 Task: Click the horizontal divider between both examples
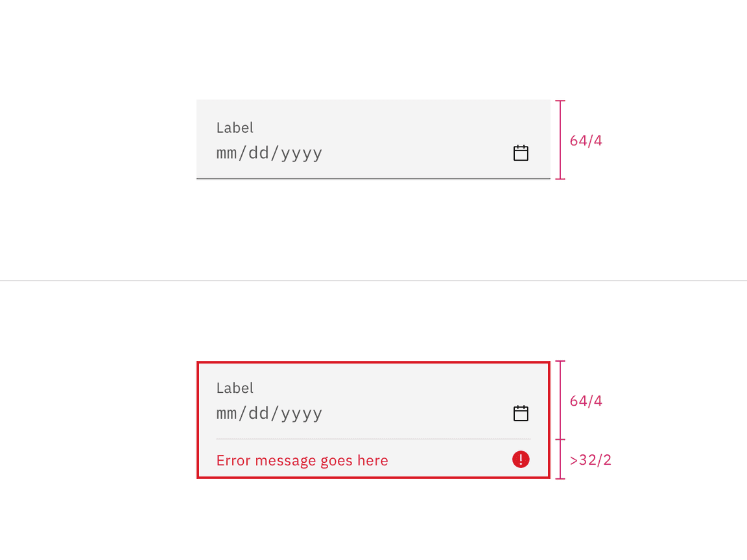[x=373, y=281]
